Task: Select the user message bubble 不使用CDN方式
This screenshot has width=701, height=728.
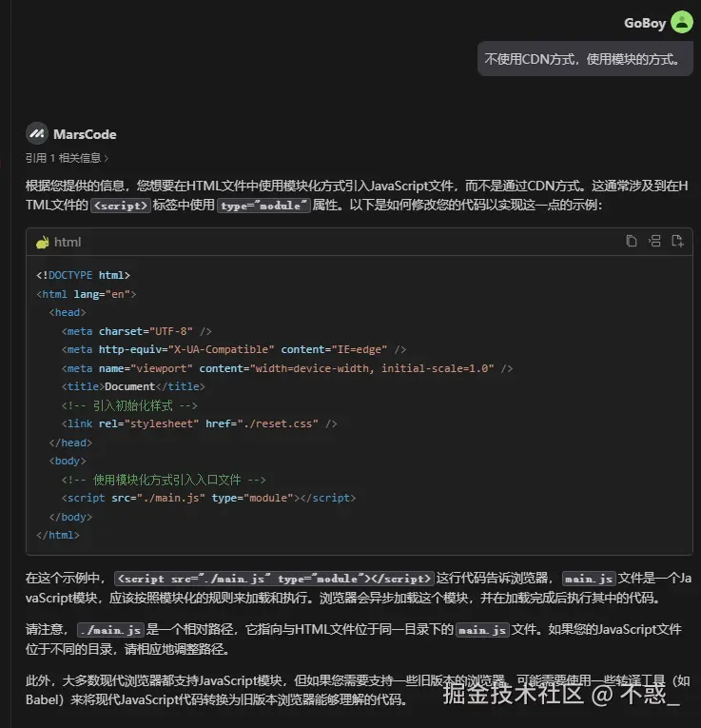Action: tap(585, 59)
